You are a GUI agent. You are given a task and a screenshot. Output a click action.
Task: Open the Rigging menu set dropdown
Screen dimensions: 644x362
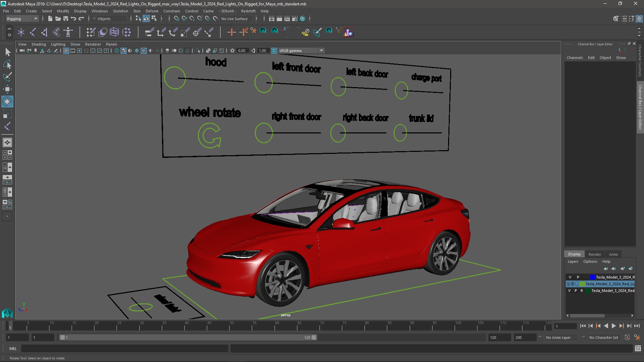tap(22, 19)
